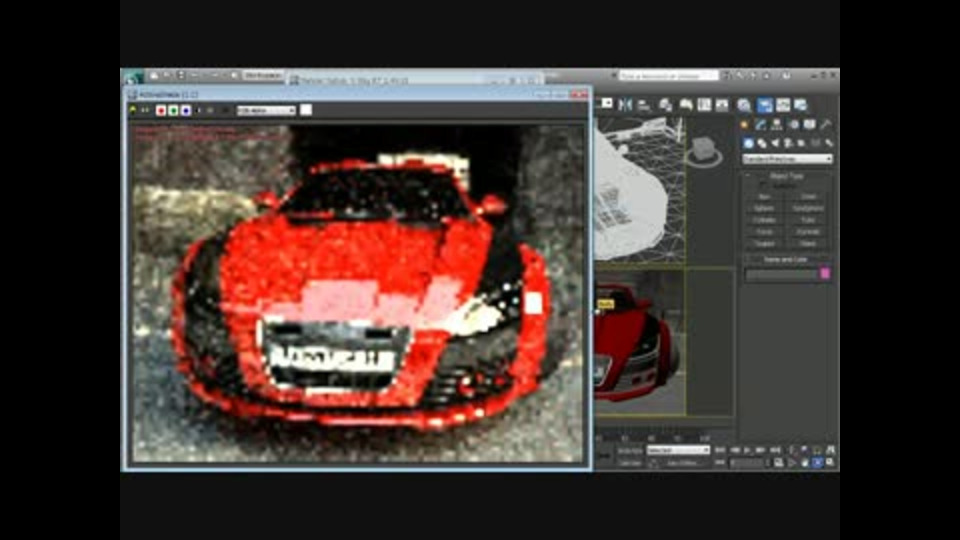
Task: Click the Pyramid primitive button
Action: point(808,232)
